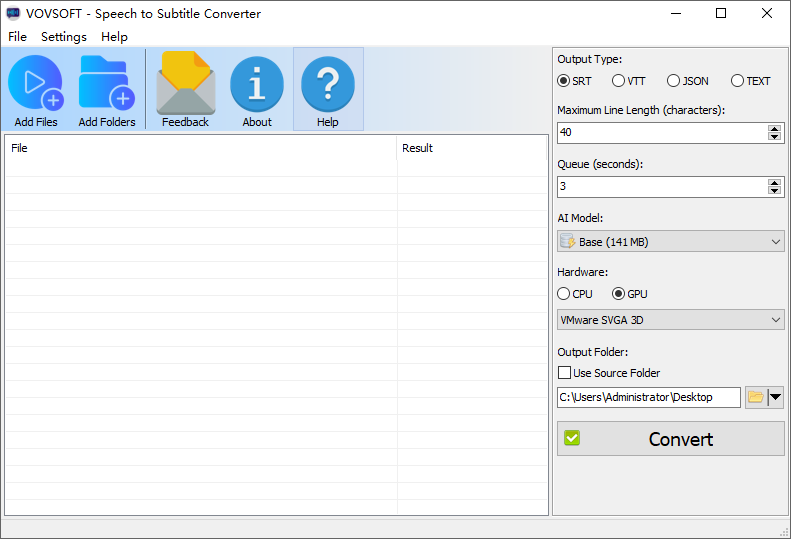Click the VOVSOFT app icon in title bar
Viewport: 791px width, 539px height.
click(13, 13)
